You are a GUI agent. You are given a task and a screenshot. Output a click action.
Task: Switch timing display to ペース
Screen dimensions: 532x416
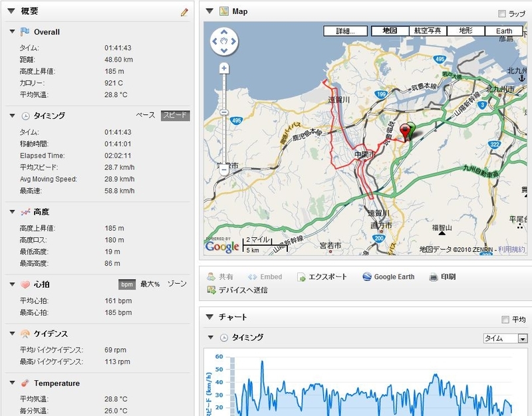coord(145,115)
